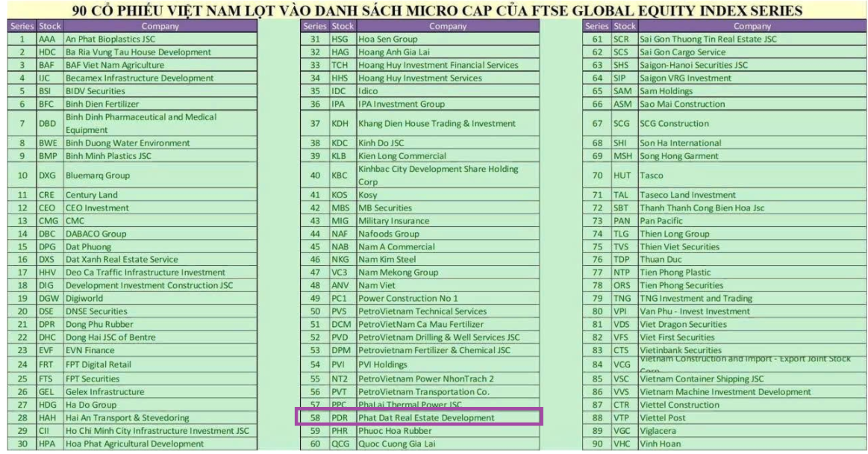Viewport: 868px width, 454px height.
Task: Select the "Vinh Hoan" cell
Action: (x=752, y=444)
